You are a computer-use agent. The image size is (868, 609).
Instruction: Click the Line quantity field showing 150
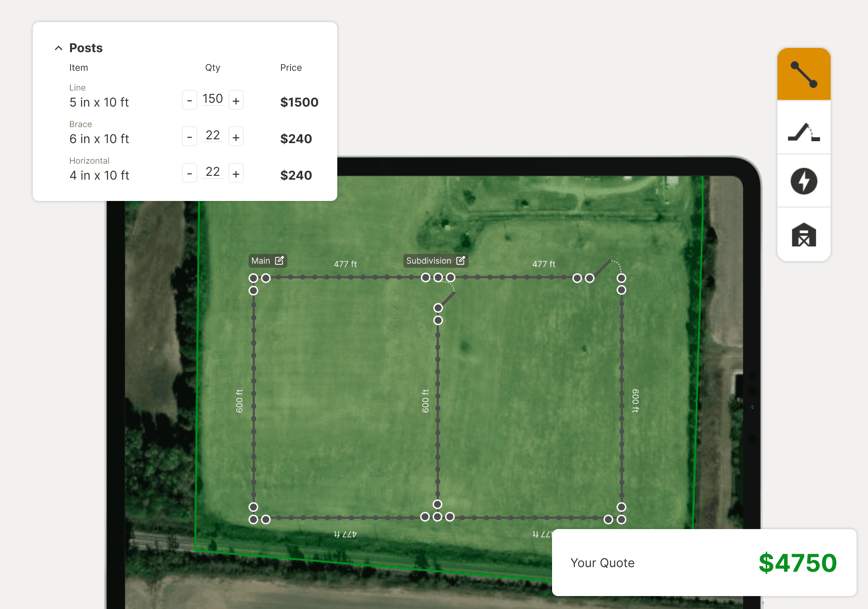pyautogui.click(x=212, y=99)
